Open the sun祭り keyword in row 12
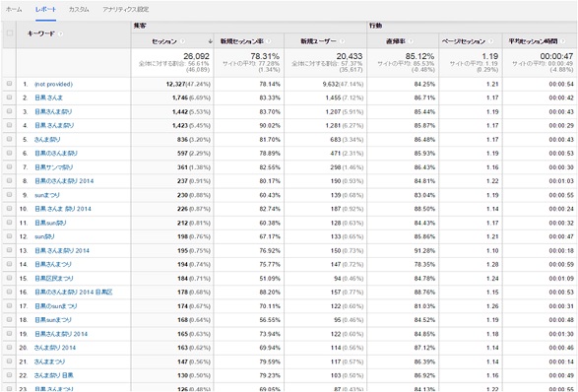Image resolution: width=578 pixels, height=392 pixels. point(44,236)
